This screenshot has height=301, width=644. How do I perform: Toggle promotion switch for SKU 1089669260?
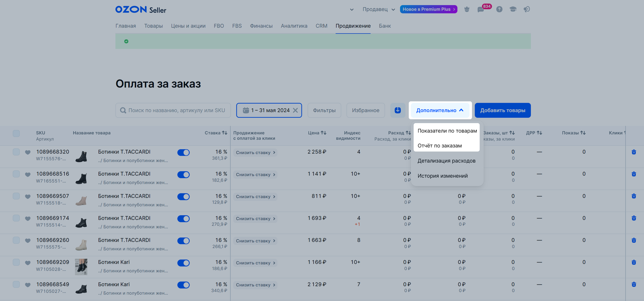(184, 241)
